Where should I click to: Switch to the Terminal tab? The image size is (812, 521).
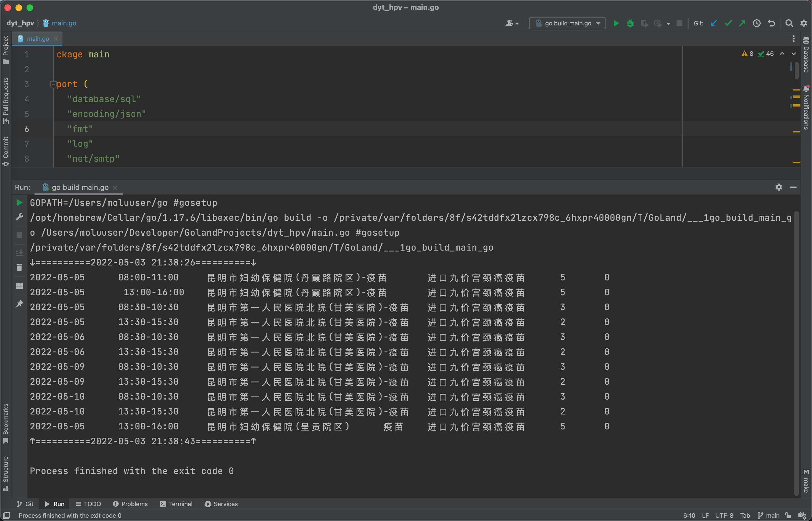click(176, 504)
